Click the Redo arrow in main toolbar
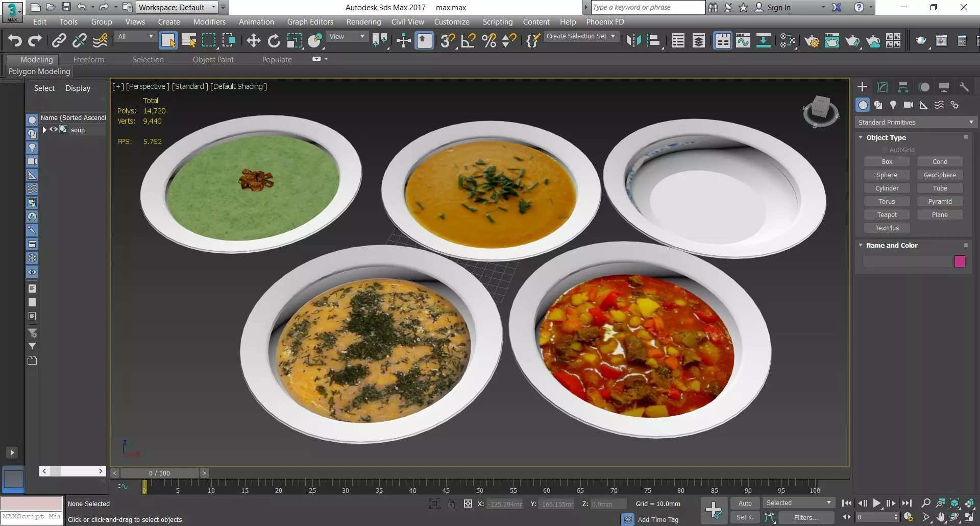Screen dimensions: 980x526 pyautogui.click(x=35, y=41)
